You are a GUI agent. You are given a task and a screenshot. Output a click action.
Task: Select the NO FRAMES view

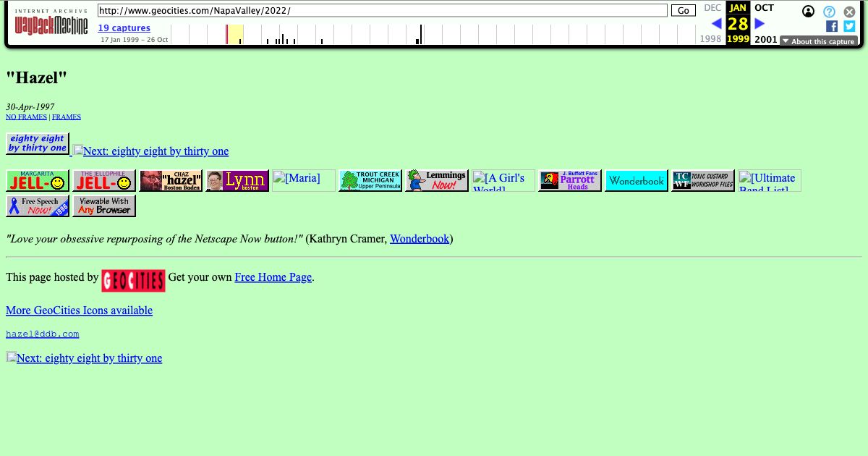tap(26, 117)
